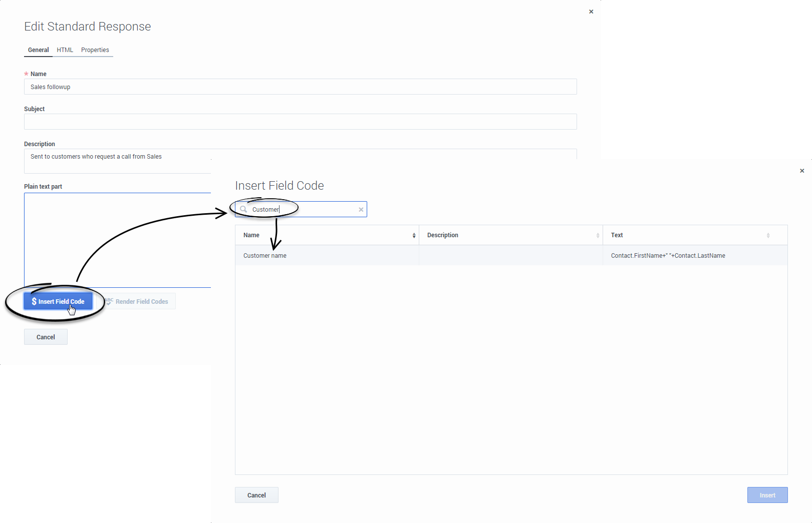Open the Properties tab
The width and height of the screenshot is (812, 523).
(95, 50)
